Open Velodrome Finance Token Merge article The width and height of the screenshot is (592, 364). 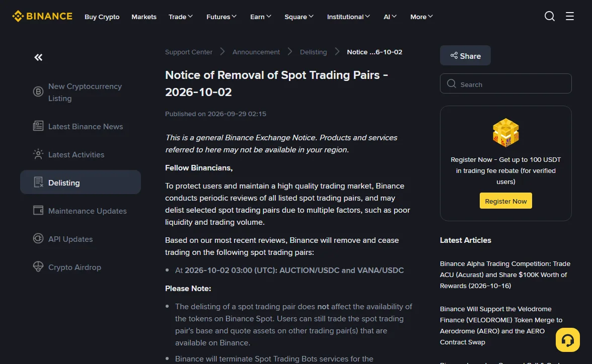(x=501, y=325)
